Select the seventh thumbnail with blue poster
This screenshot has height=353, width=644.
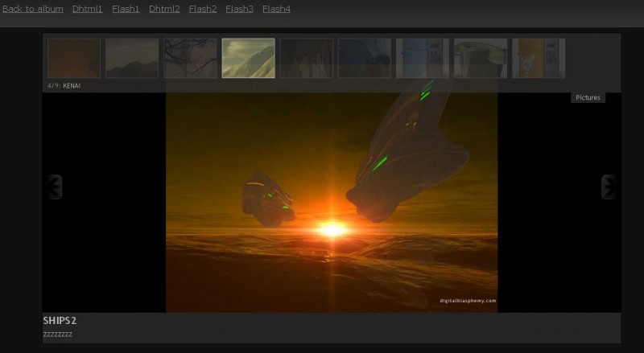coord(422,58)
